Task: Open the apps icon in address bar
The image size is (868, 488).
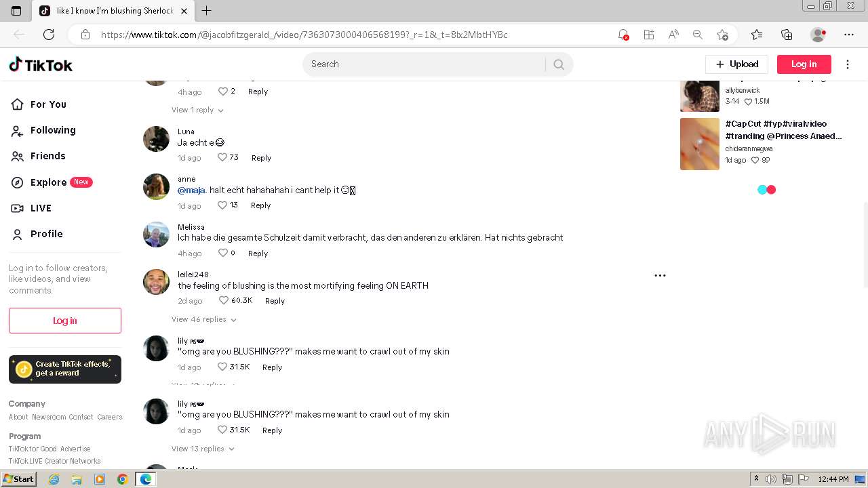Action: pos(649,35)
